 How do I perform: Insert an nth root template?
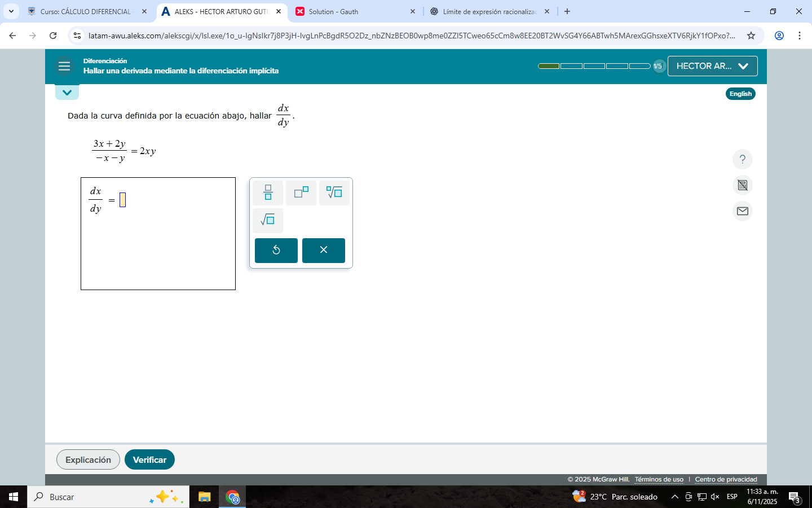coord(334,193)
